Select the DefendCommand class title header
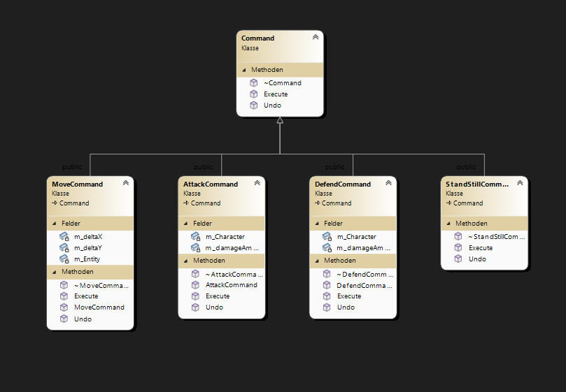The width and height of the screenshot is (566, 392). pyautogui.click(x=343, y=184)
